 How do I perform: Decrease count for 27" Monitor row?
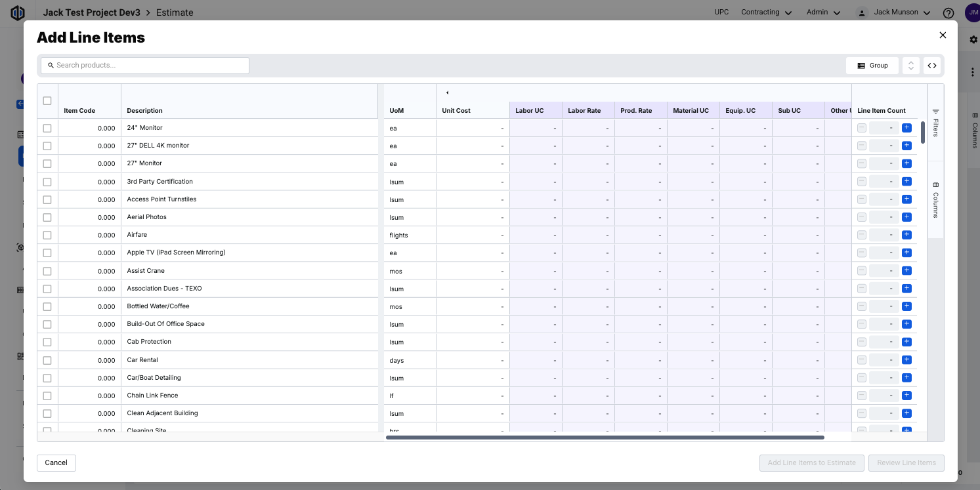(x=862, y=163)
